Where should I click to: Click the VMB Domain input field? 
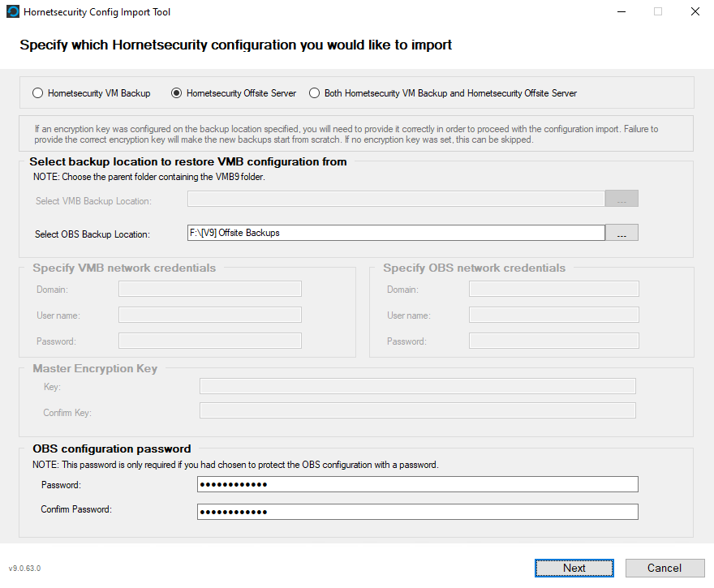pos(210,290)
